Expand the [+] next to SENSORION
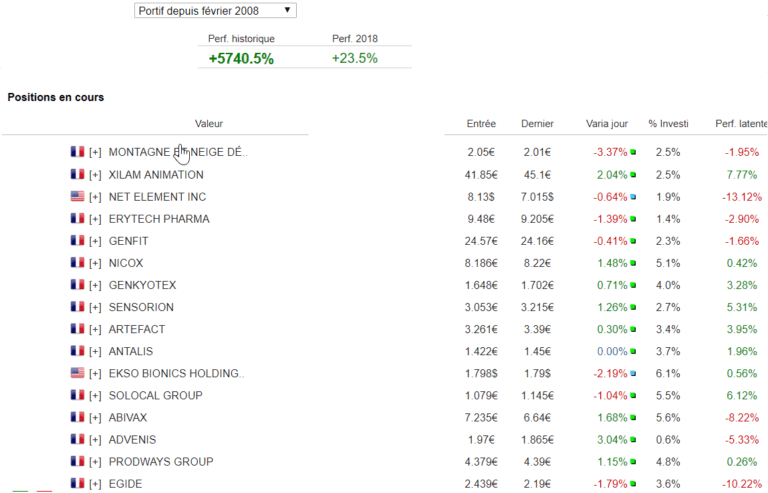Screen dimensions: 768x493 95,307
